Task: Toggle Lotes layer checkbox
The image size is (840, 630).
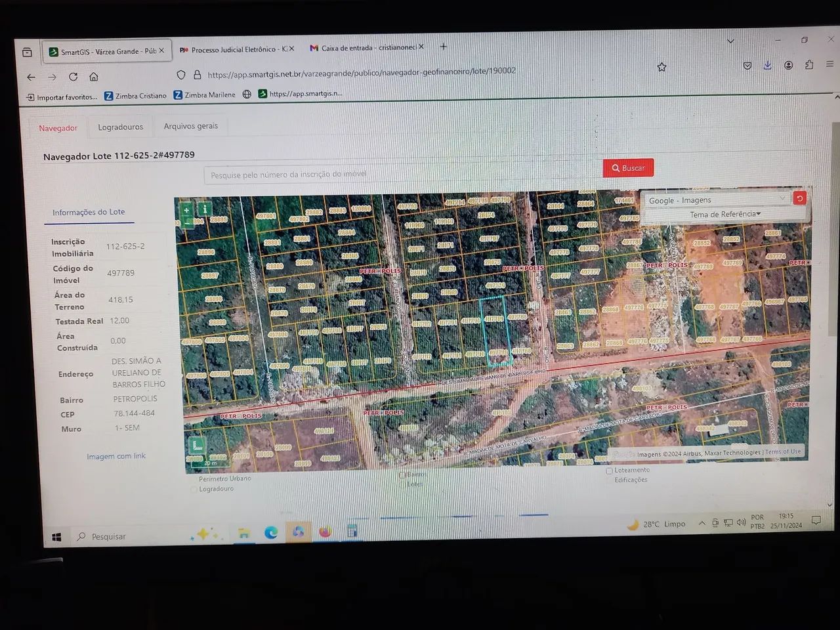Action: tap(402, 484)
